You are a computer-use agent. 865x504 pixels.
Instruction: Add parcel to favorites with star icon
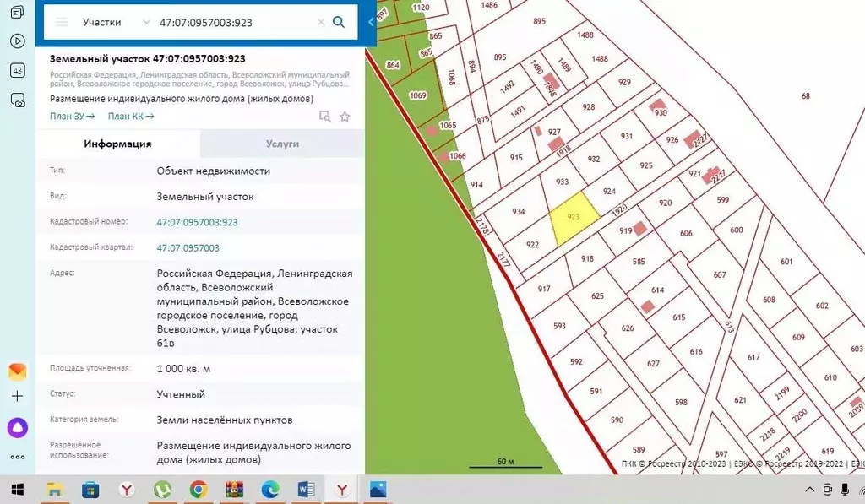point(345,117)
